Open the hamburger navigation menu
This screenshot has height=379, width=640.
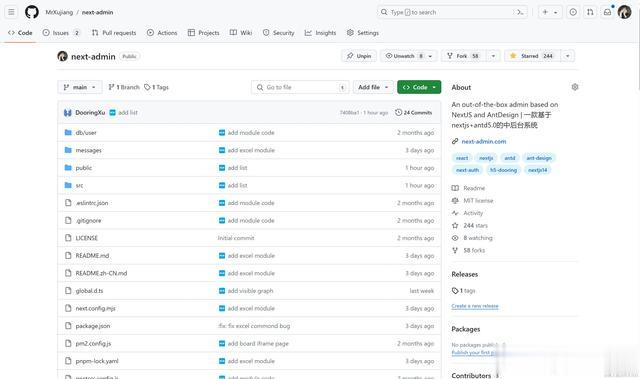click(11, 12)
